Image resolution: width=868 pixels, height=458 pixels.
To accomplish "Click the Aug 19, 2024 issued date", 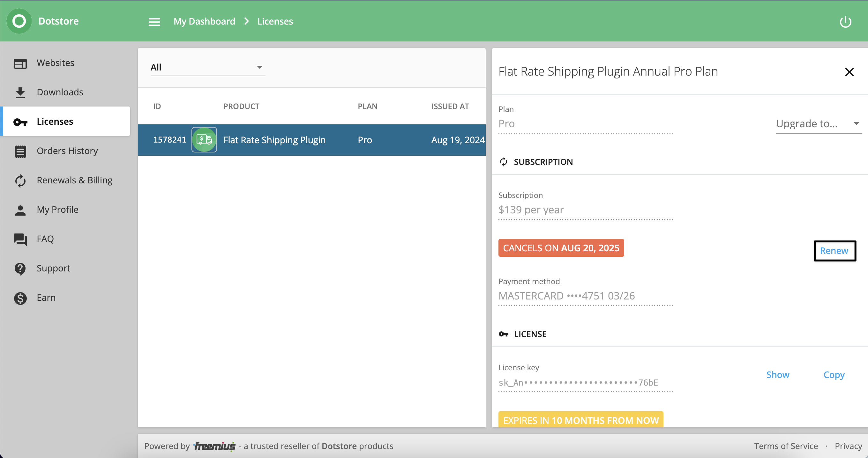I will (458, 140).
